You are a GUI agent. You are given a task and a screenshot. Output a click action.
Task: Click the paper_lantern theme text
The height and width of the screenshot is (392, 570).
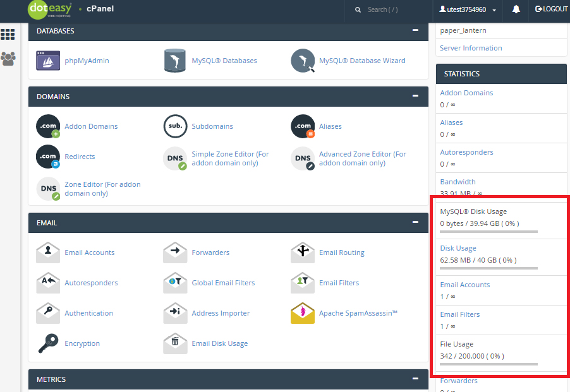(463, 30)
